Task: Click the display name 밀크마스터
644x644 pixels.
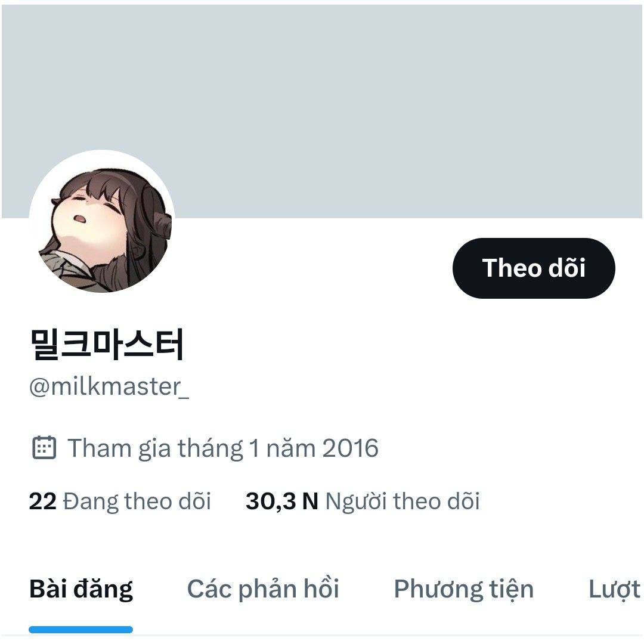Action: 107,344
